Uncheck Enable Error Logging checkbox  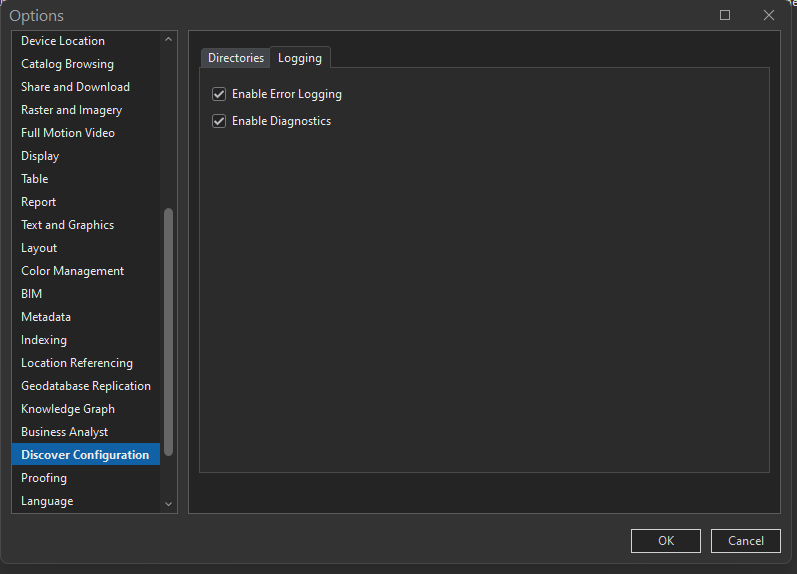219,94
